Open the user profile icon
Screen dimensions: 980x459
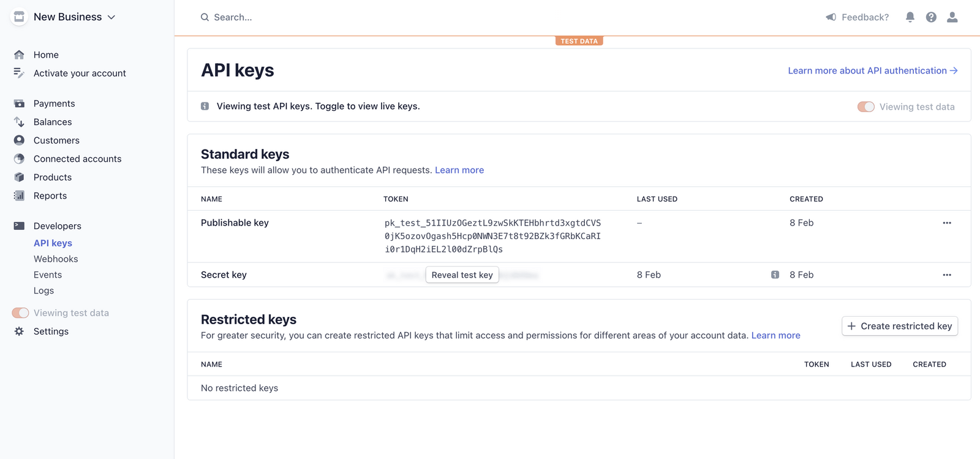tap(952, 17)
